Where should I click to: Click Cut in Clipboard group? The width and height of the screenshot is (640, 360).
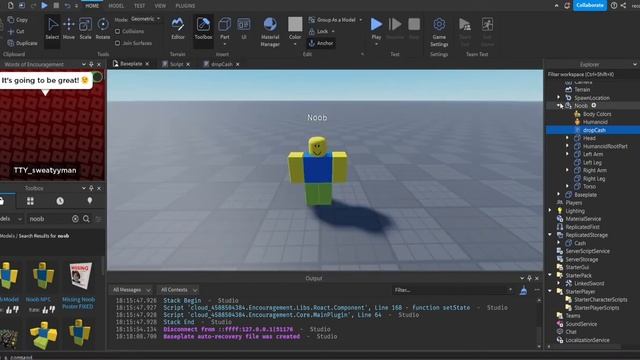16,31
